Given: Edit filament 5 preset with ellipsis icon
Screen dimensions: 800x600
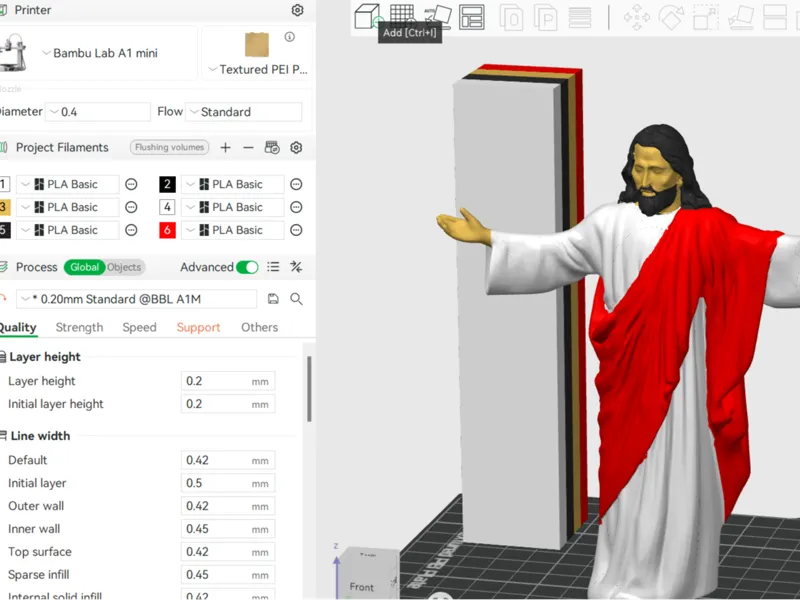Looking at the screenshot, I should coord(131,230).
